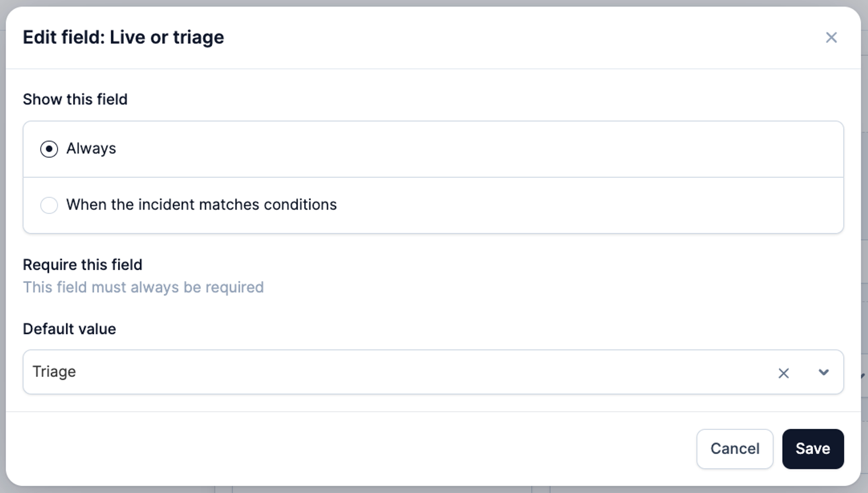Click the 'Default value' label
The height and width of the screenshot is (493, 868).
coord(69,329)
